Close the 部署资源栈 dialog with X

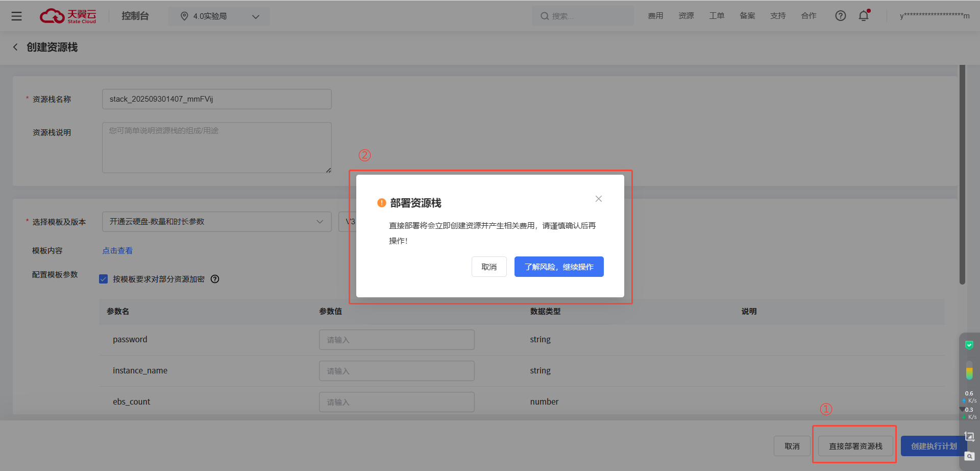coord(598,199)
